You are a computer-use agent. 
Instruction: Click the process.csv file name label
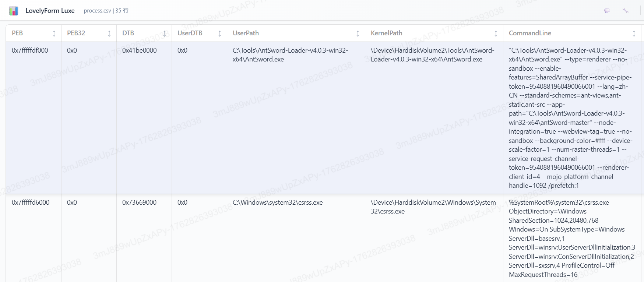(x=97, y=11)
